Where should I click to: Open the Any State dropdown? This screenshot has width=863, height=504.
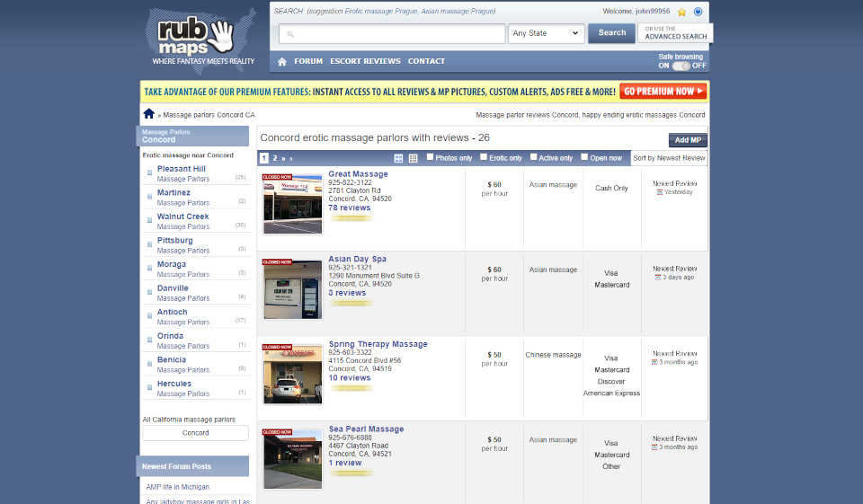click(547, 33)
